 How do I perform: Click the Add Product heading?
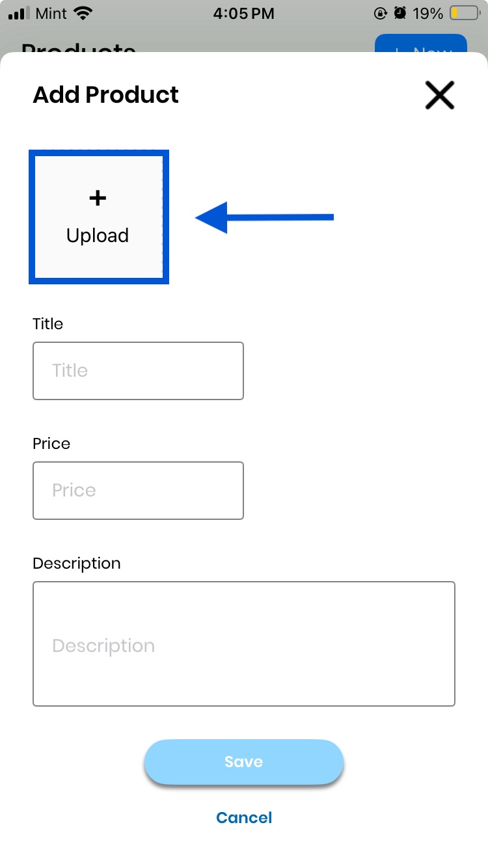[106, 95]
